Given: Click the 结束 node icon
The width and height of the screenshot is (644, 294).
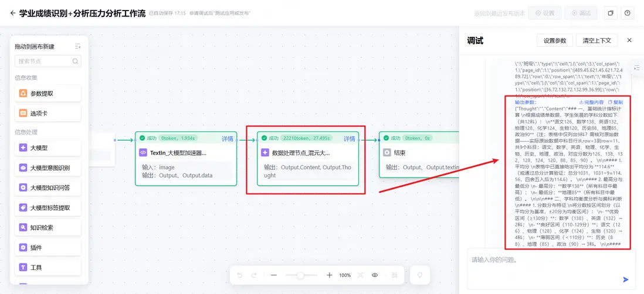Looking at the screenshot, I should click(387, 152).
